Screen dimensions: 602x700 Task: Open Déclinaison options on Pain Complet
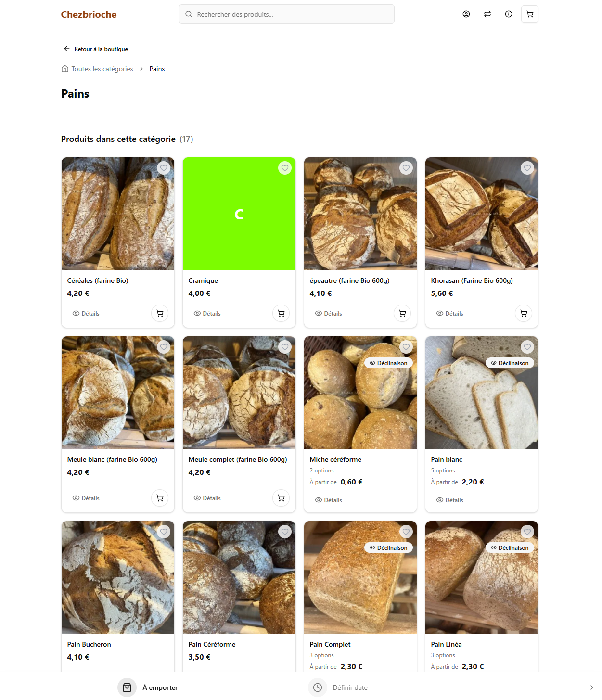tap(388, 547)
